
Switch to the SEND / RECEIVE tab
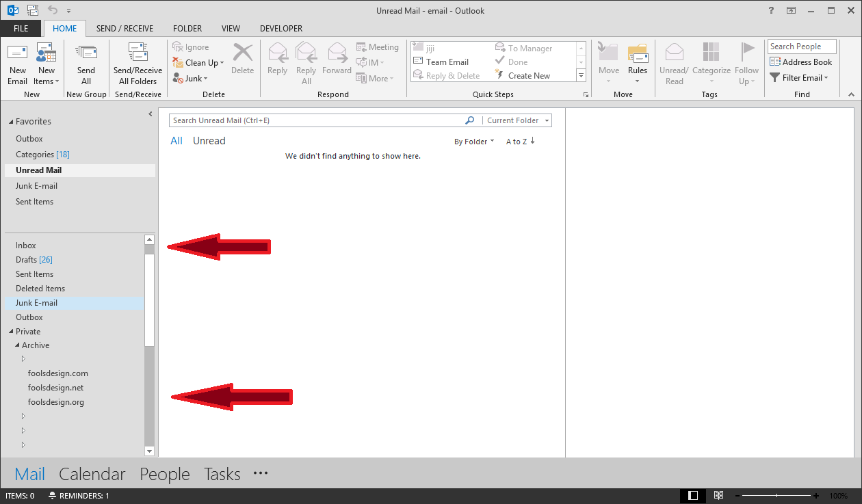point(125,28)
